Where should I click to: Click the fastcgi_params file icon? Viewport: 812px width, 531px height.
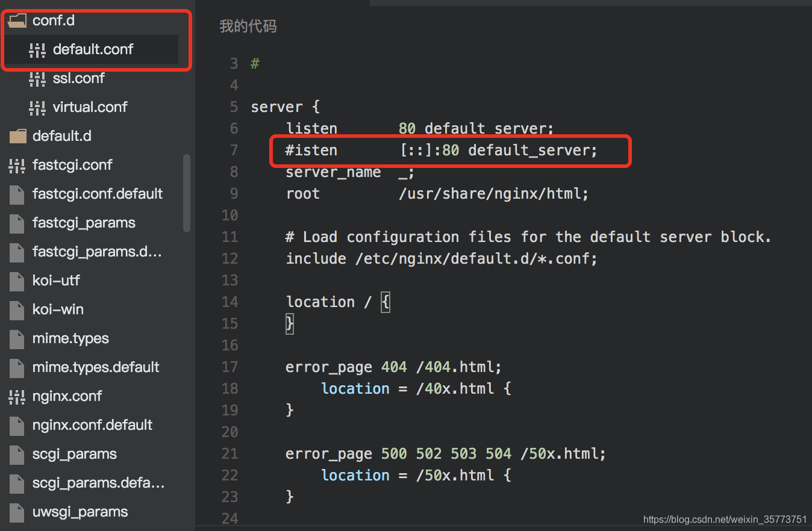[17, 223]
